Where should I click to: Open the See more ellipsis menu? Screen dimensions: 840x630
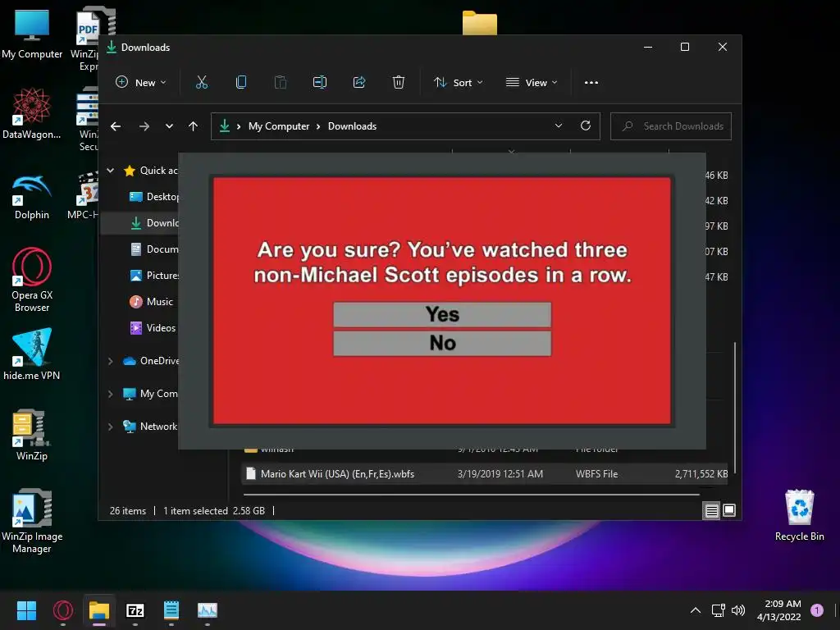pyautogui.click(x=591, y=83)
